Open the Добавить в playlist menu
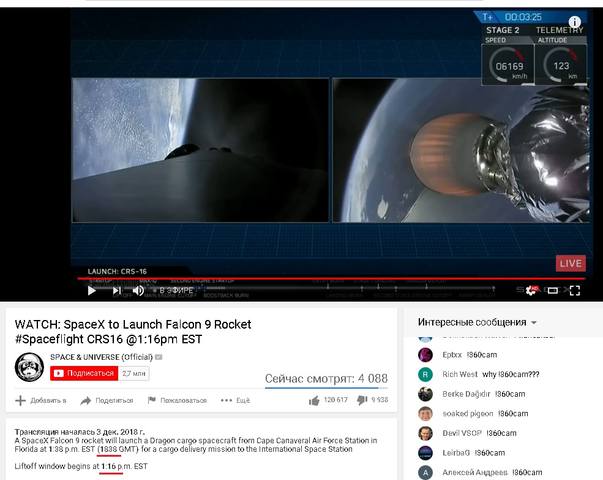 click(x=41, y=400)
